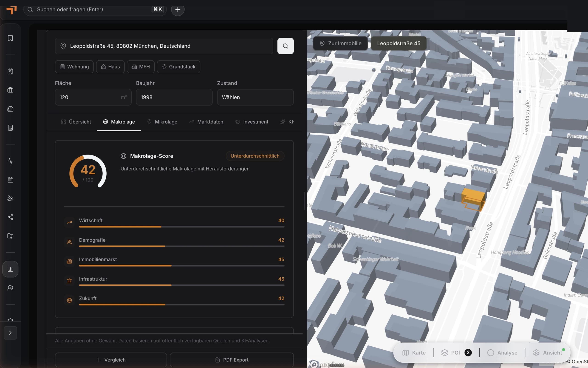
Task: Expand the sidebar with chevron arrow
Action: point(10,333)
